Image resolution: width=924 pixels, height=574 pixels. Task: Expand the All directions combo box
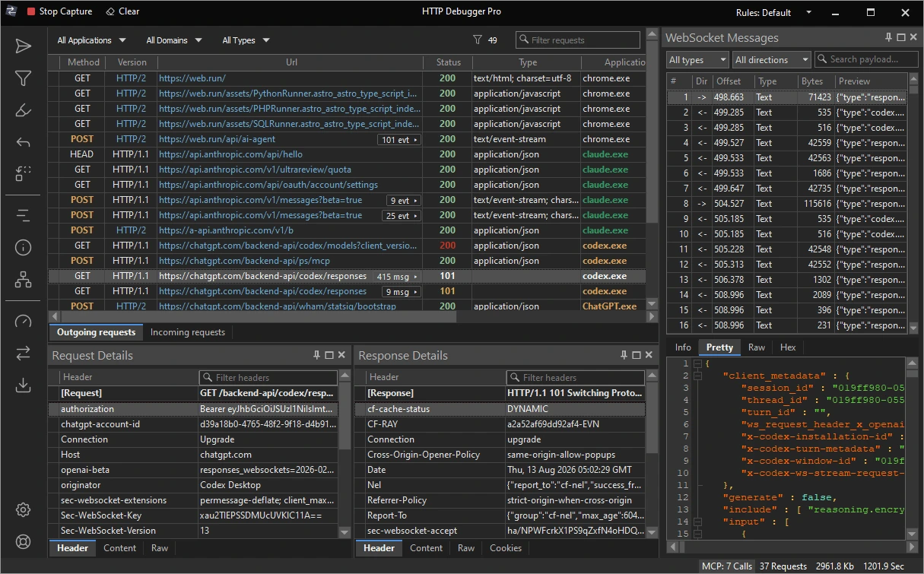tap(772, 59)
